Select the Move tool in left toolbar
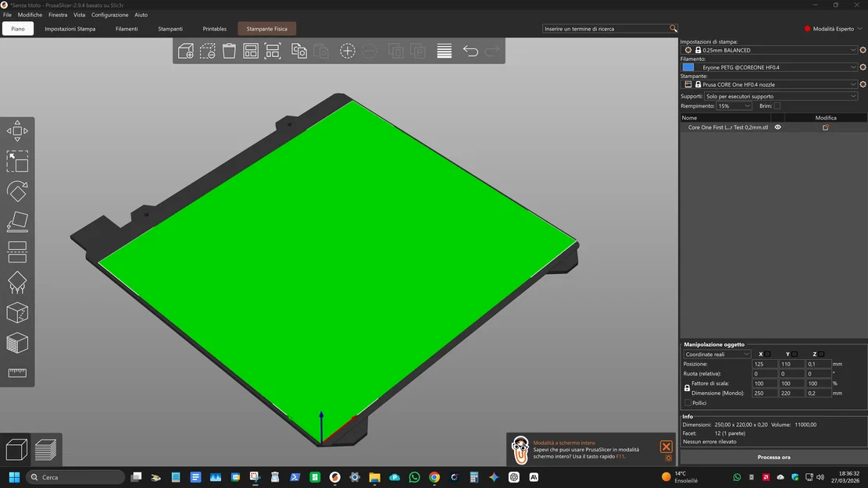Screen dimensions: 868x488 click(17, 131)
